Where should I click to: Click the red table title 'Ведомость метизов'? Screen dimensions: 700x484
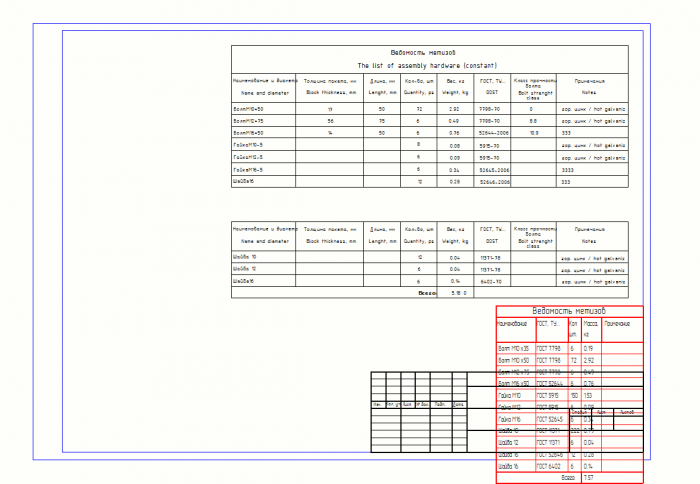(x=569, y=311)
